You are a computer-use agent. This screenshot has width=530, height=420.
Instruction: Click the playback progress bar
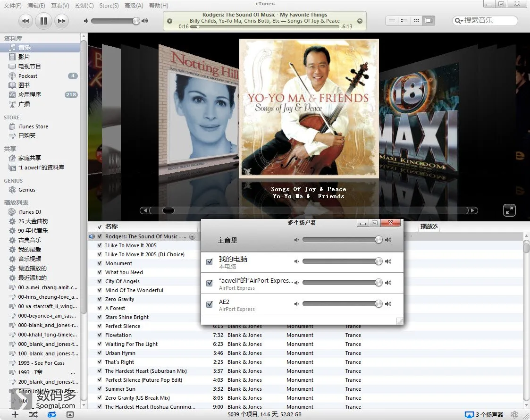pos(265,27)
